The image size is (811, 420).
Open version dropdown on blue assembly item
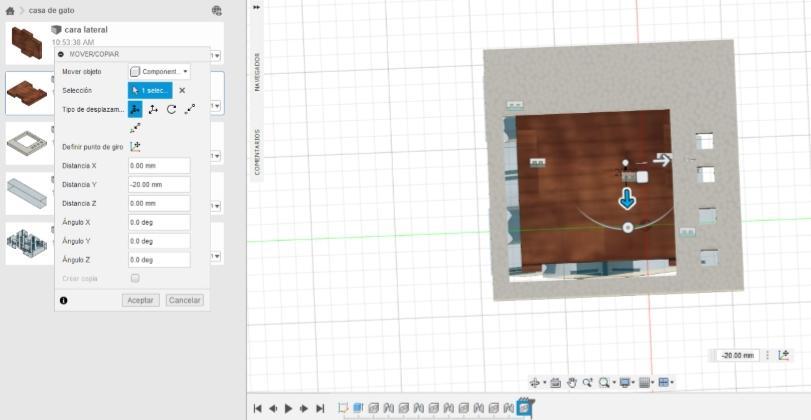pyautogui.click(x=216, y=256)
